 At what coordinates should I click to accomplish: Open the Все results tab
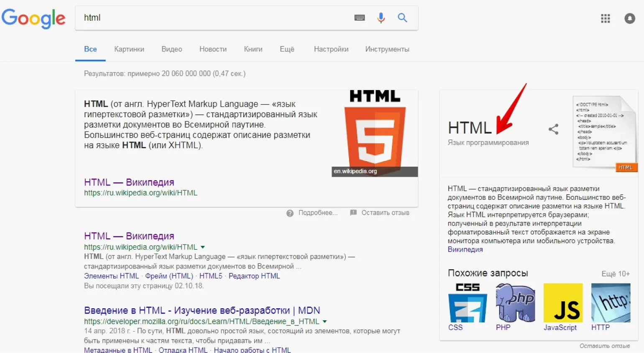[90, 49]
